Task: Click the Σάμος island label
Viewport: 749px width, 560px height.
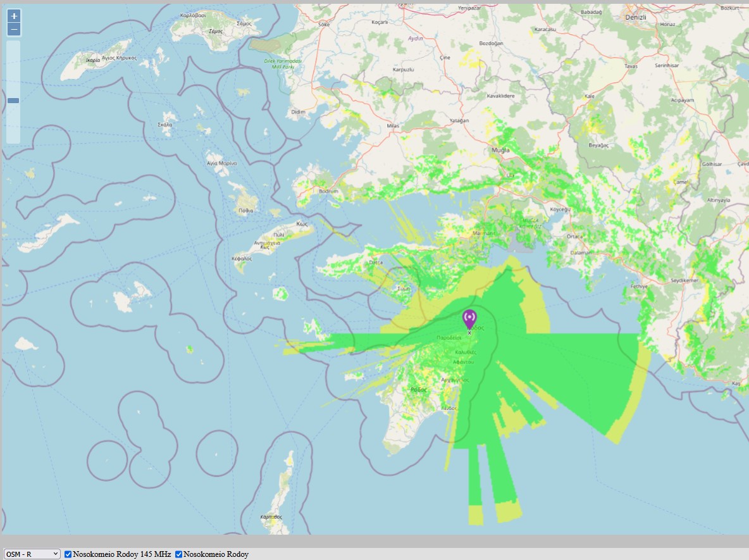Action: (216, 31)
